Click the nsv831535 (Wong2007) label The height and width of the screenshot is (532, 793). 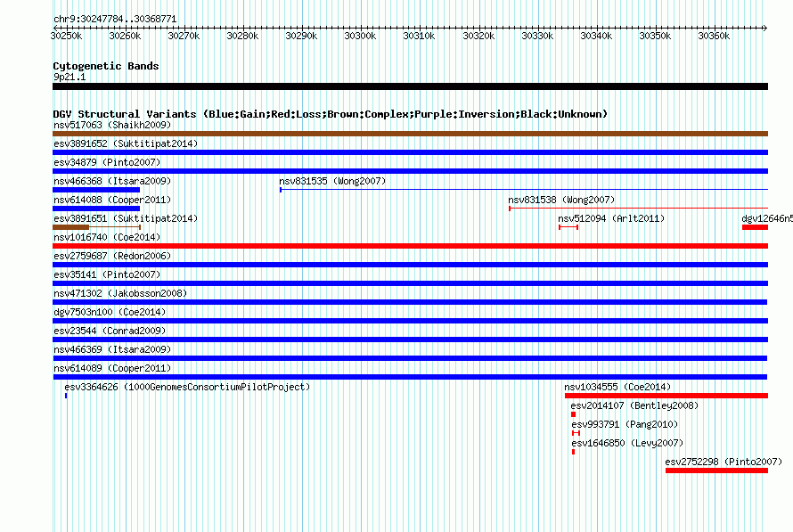332,181
